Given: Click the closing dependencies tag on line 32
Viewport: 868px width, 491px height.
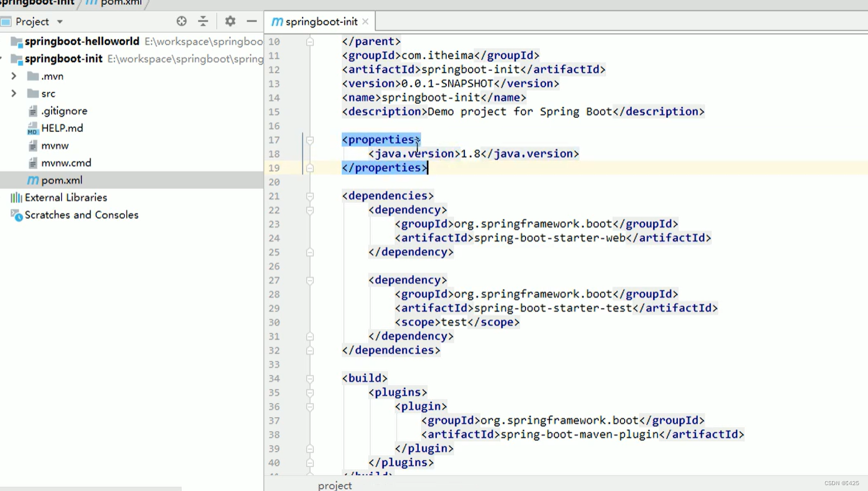Looking at the screenshot, I should (391, 350).
